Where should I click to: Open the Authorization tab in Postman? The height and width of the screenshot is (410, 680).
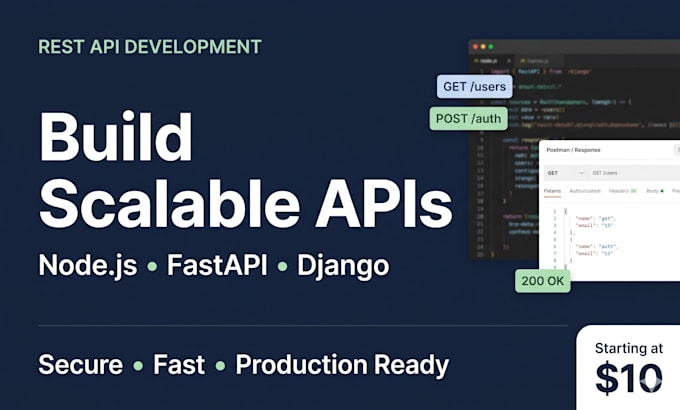pyautogui.click(x=585, y=191)
